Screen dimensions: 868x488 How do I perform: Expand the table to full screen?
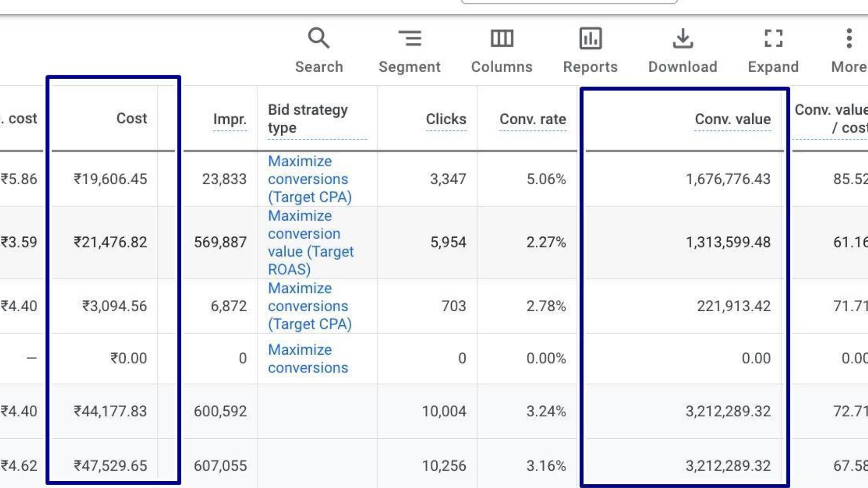(773, 38)
